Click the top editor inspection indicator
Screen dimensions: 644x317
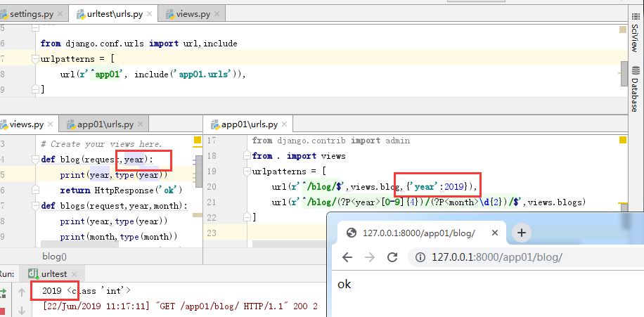[623, 29]
